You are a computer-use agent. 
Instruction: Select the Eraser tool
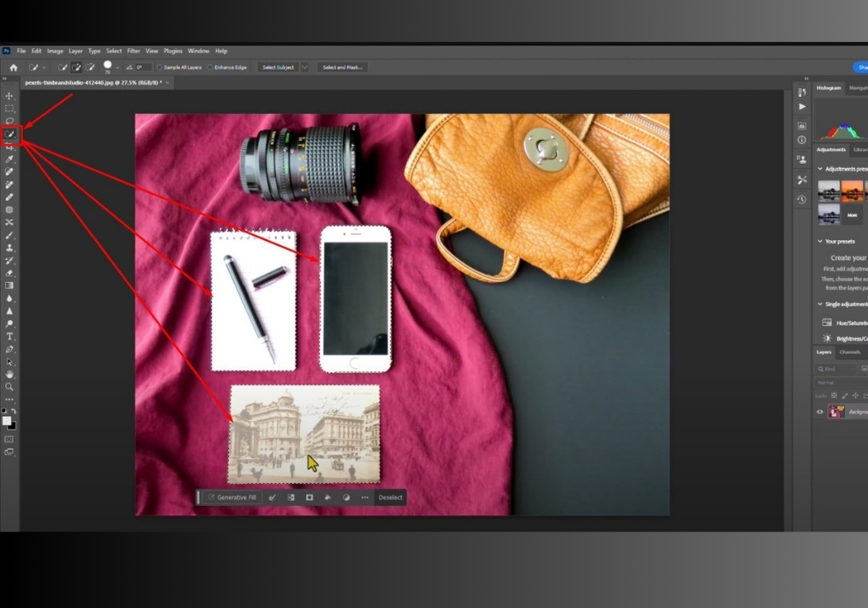pos(9,274)
